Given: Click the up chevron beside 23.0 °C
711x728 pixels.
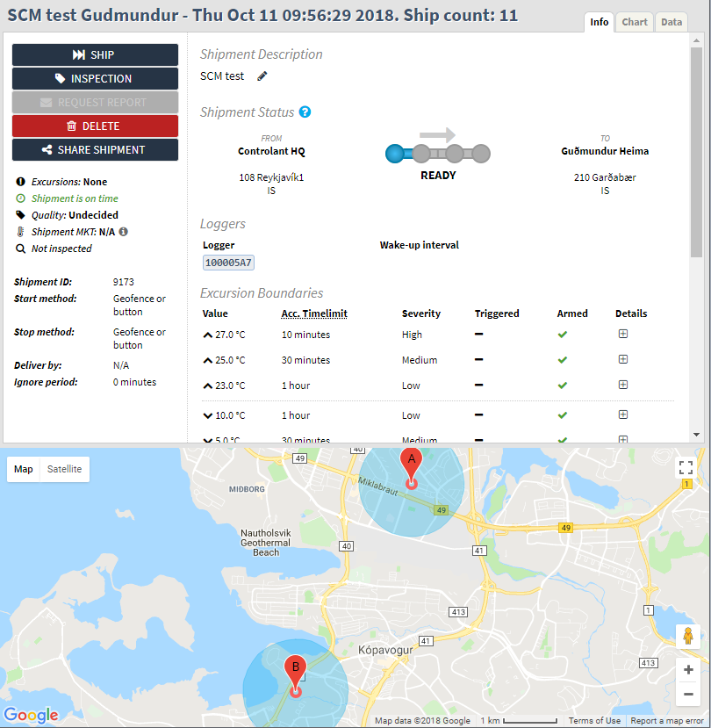Looking at the screenshot, I should 208,386.
